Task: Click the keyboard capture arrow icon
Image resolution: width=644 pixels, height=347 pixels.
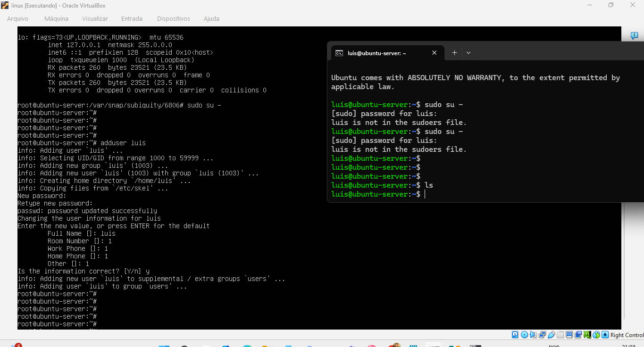Action: [605, 335]
